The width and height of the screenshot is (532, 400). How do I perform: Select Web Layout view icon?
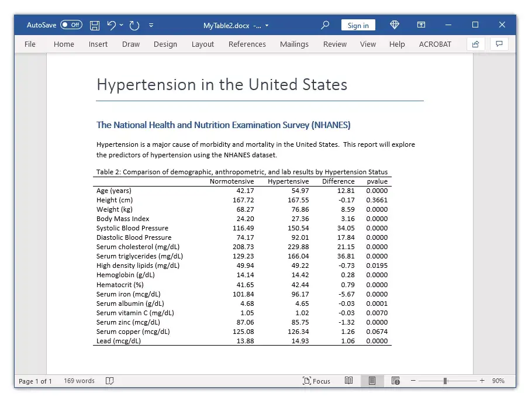point(396,381)
